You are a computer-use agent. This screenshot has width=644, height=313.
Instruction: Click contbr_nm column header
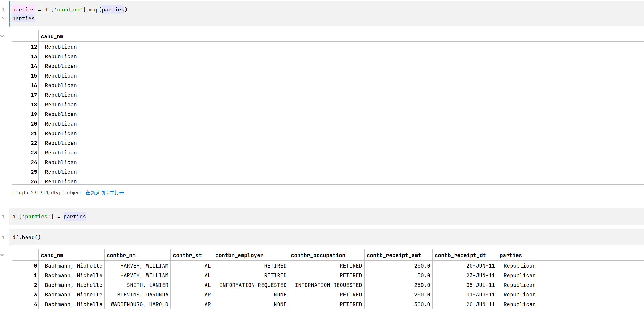(121, 255)
